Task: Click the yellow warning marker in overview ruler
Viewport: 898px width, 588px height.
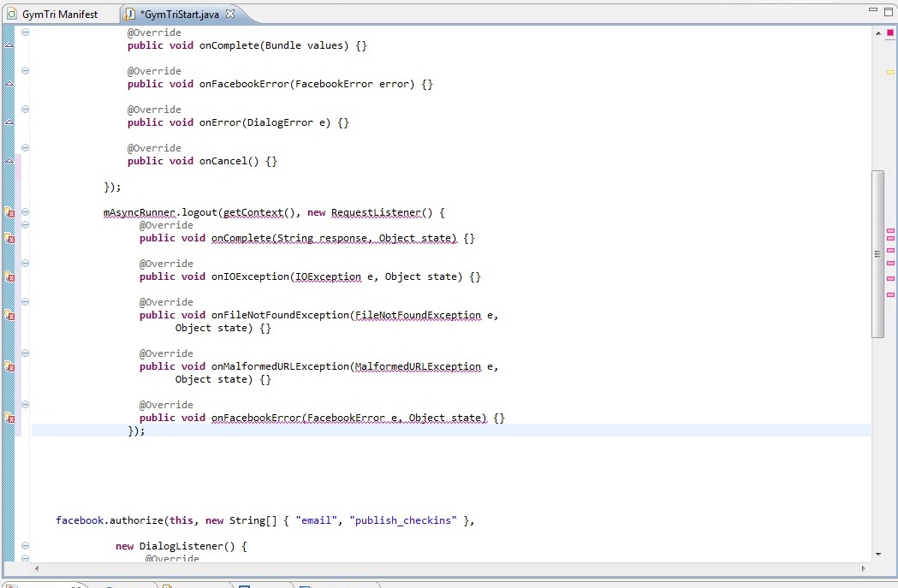Action: pos(890,72)
